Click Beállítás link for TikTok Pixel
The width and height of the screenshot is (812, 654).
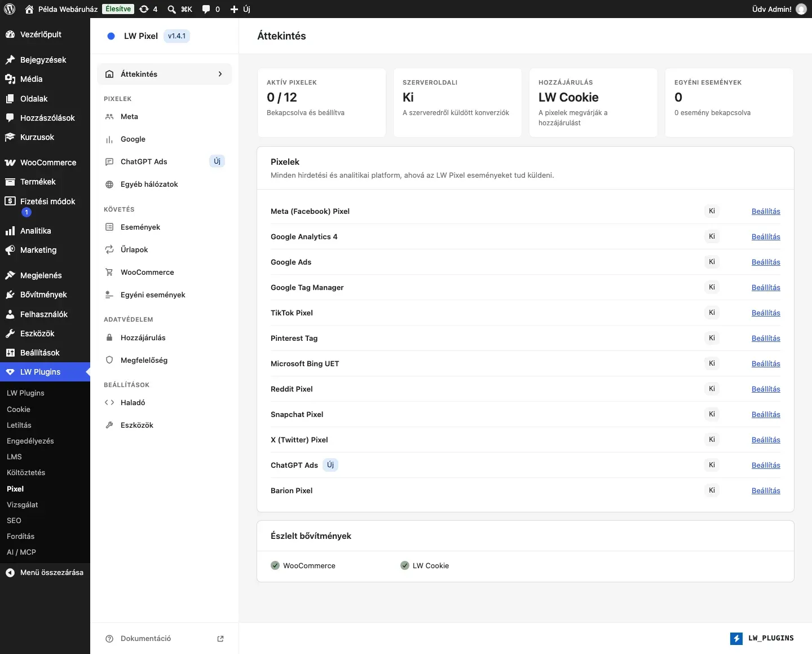tap(766, 313)
